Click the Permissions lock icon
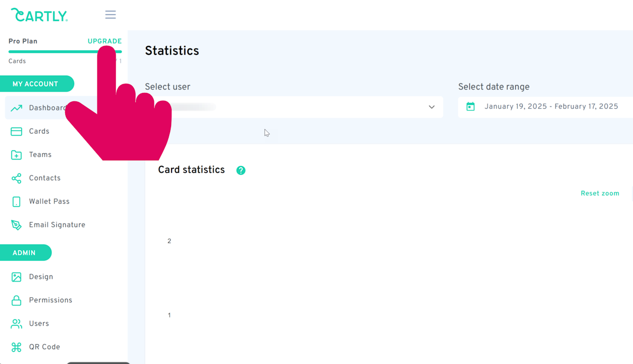This screenshot has width=633, height=364. tap(16, 301)
